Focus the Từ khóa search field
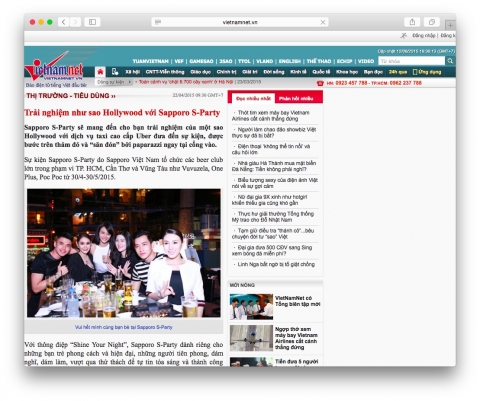Screen dimensions: 480x401 click(x=412, y=61)
